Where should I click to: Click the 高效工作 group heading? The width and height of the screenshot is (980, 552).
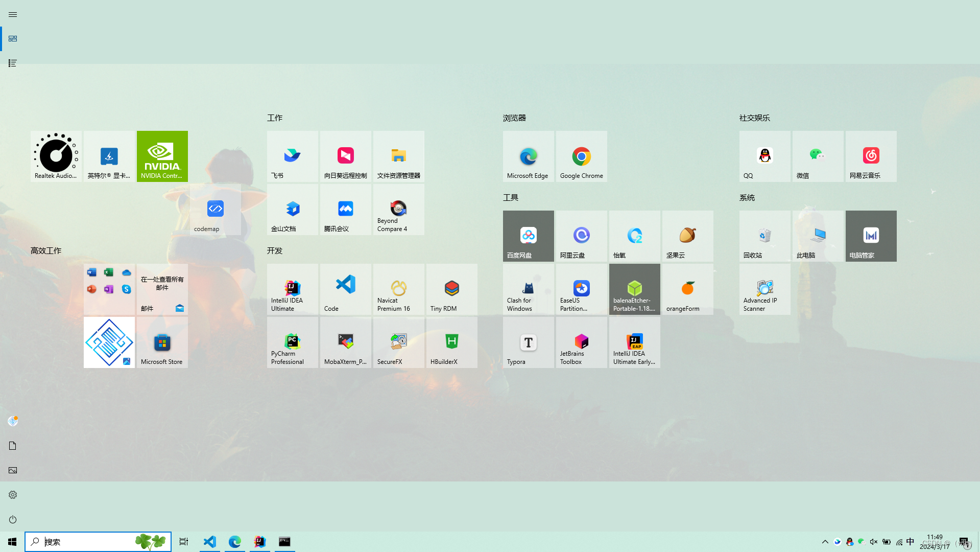[46, 250]
